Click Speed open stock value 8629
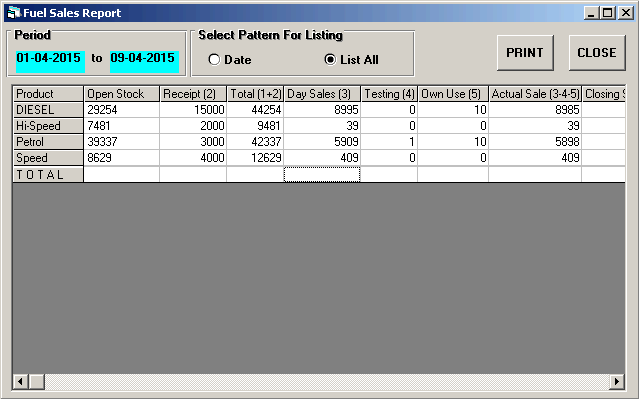The width and height of the screenshot is (639, 399). 121,158
